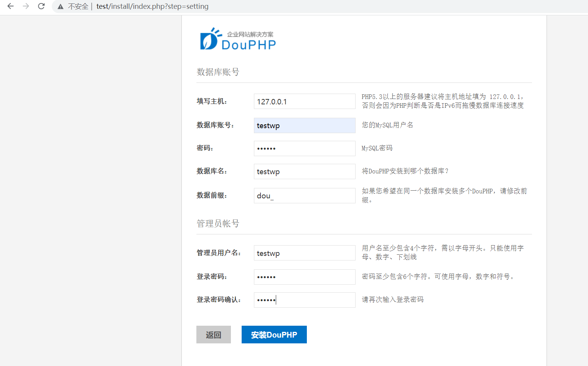Click the 登录密码: label
Image resolution: width=588 pixels, height=366 pixels.
(212, 277)
